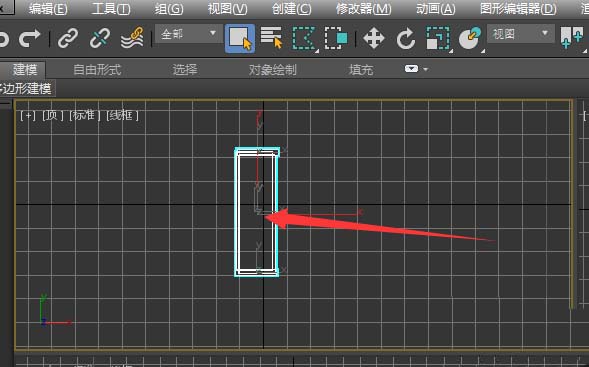Click the world axis tripod in viewport corner
The width and height of the screenshot is (589, 367).
(x=55, y=310)
